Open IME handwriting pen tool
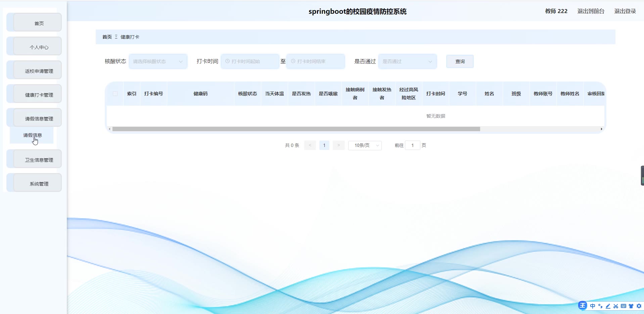The width and height of the screenshot is (644, 314). pyautogui.click(x=608, y=306)
